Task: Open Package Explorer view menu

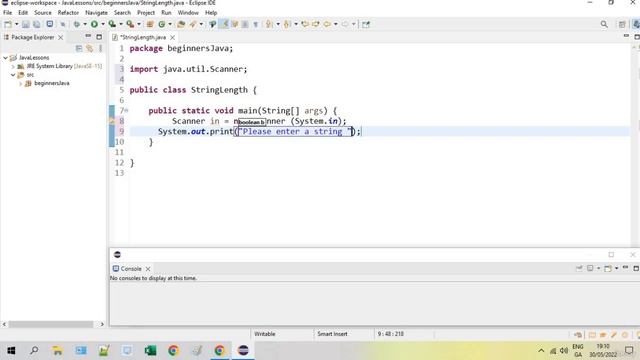Action: tap(100, 48)
